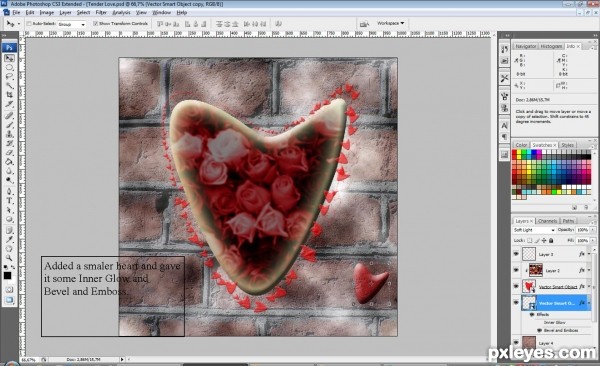Image resolution: width=600 pixels, height=366 pixels.
Task: Open the Move tool preset picker arrow
Action: coord(19,24)
